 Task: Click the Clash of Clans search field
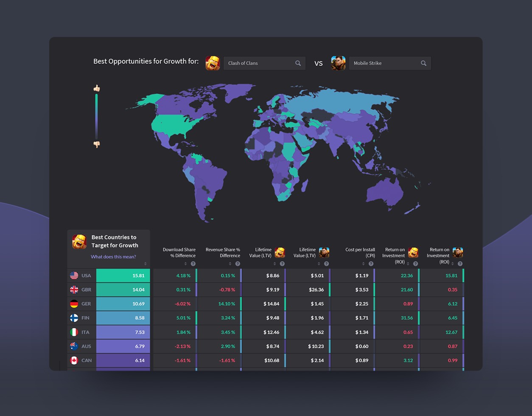tap(259, 63)
